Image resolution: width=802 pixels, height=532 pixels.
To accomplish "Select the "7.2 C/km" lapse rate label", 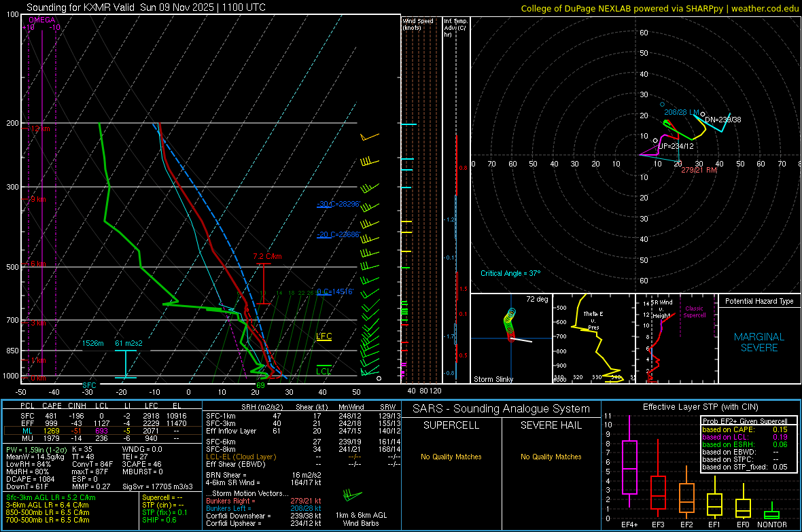I will [268, 256].
